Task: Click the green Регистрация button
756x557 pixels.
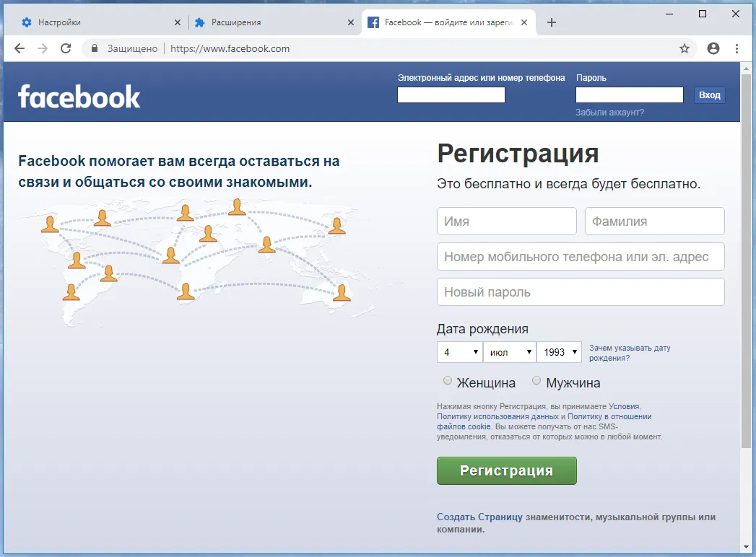Action: (507, 470)
